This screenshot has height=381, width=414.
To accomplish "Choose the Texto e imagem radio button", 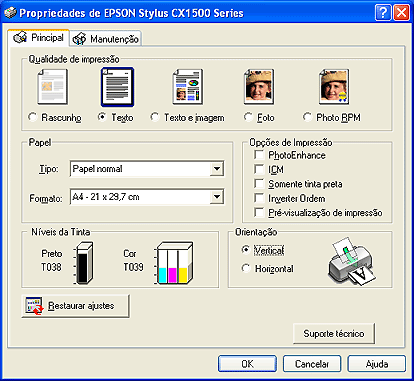I will click(155, 117).
